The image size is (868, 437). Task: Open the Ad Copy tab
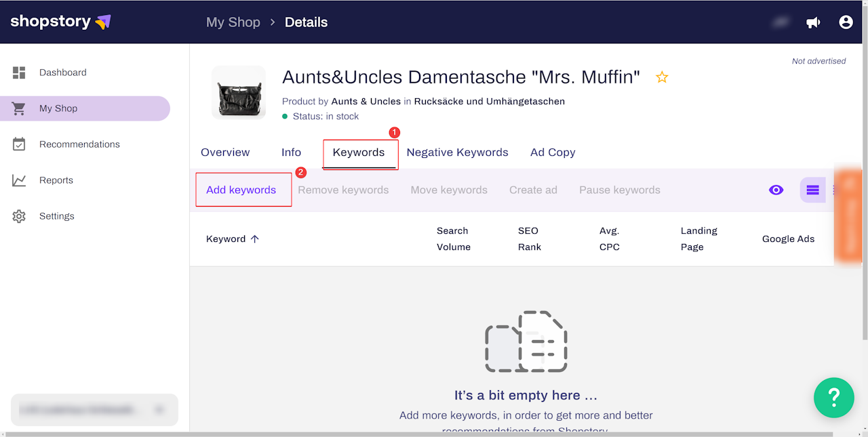pos(553,152)
